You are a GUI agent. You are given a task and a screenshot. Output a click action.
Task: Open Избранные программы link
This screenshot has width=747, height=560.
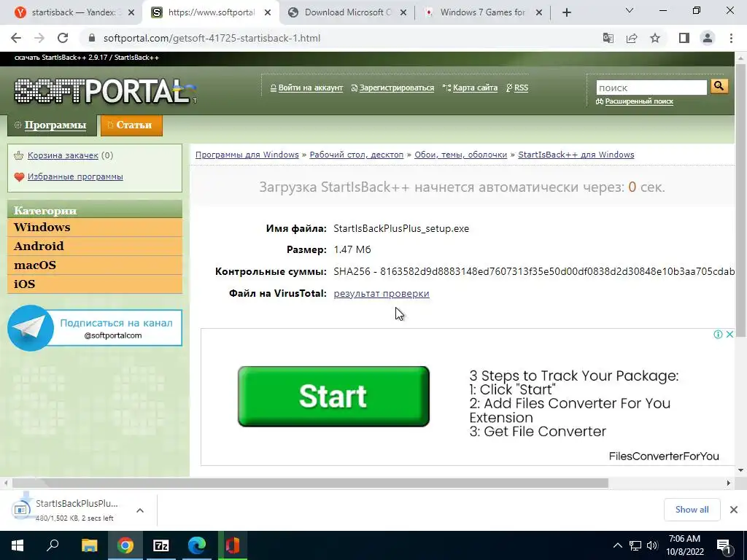pos(75,176)
